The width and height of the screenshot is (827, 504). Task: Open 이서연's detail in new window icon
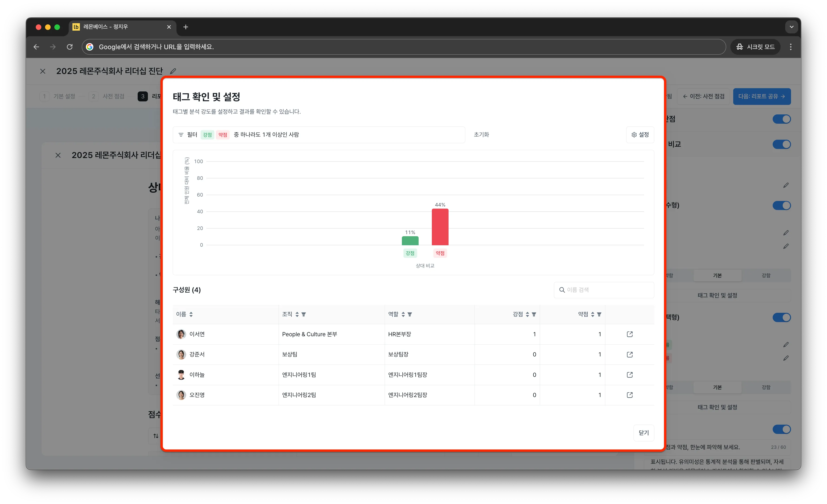[629, 334]
